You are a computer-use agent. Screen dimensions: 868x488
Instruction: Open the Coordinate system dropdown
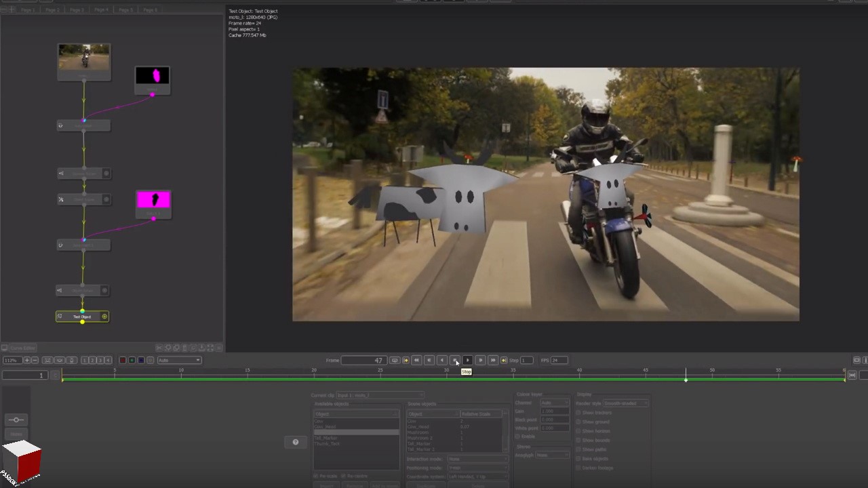[x=477, y=476]
